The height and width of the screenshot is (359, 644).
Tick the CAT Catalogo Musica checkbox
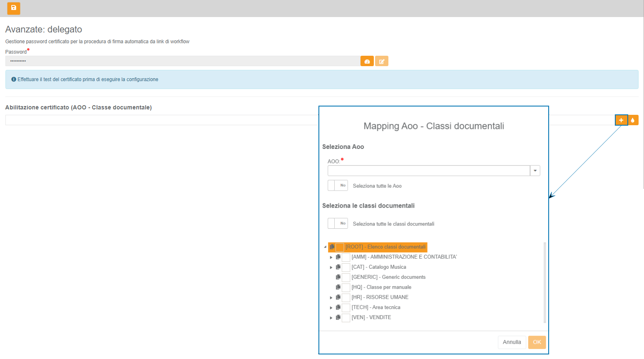[346, 267]
